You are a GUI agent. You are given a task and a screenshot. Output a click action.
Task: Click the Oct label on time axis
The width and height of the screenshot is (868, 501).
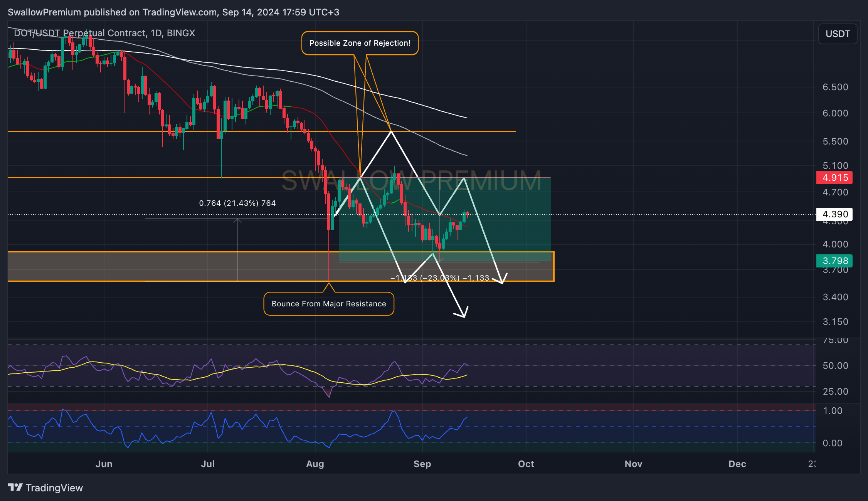tap(526, 464)
